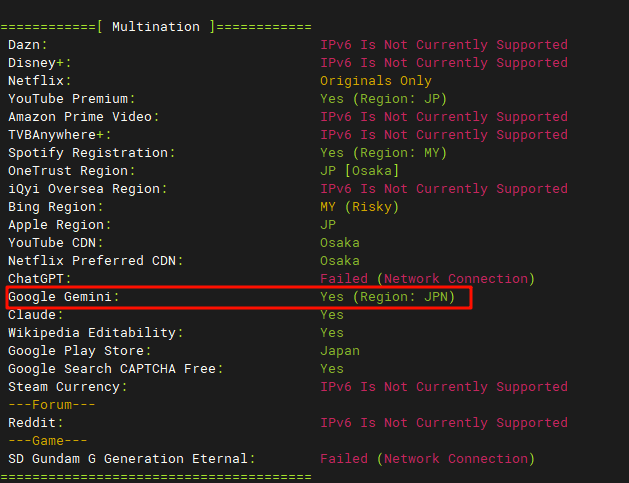Viewport: 629px width, 483px height.
Task: Select Apple Region "JP" value
Action: click(328, 225)
